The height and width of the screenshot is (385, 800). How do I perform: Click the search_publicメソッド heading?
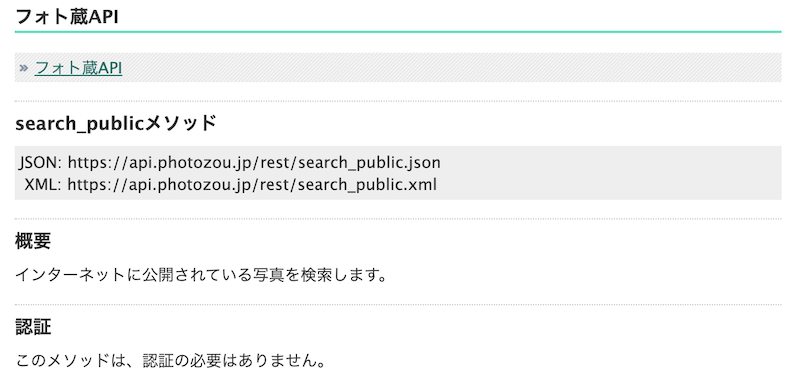pyautogui.click(x=116, y=123)
